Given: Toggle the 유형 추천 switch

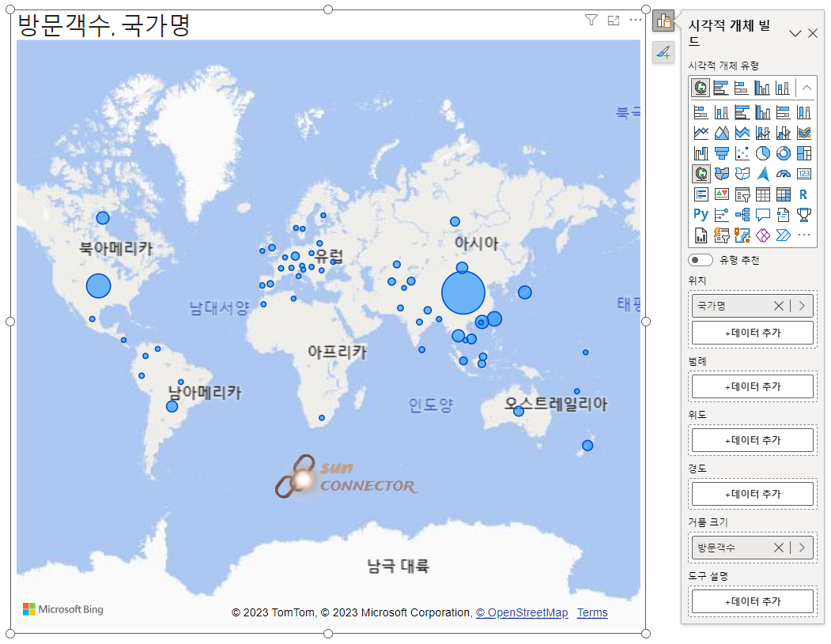Looking at the screenshot, I should pyautogui.click(x=700, y=260).
